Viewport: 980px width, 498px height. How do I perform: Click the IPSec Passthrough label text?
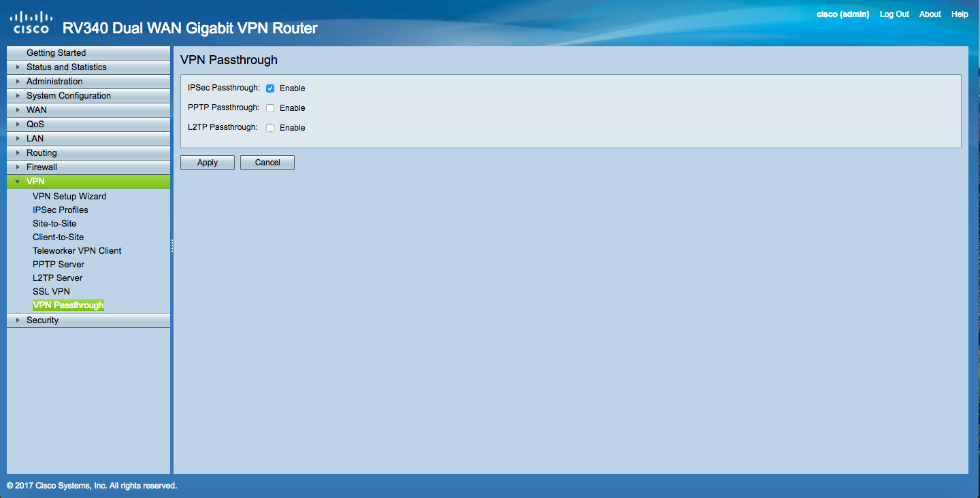pos(224,88)
